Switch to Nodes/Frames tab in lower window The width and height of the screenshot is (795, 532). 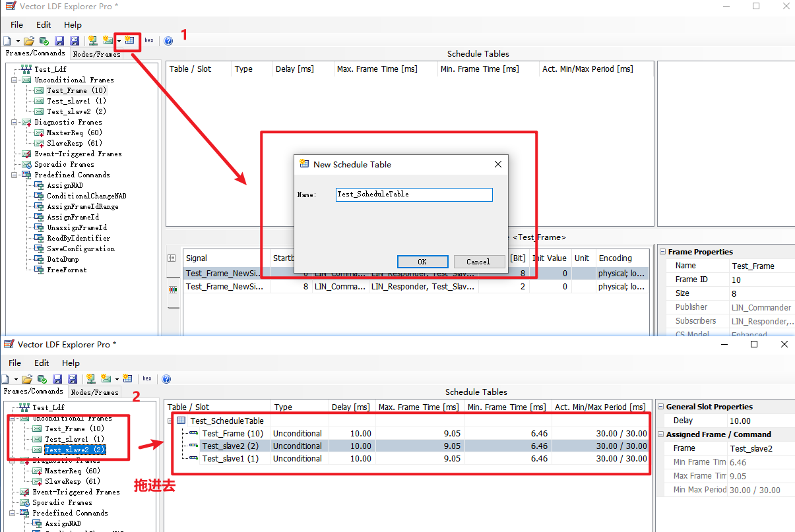[x=94, y=392]
